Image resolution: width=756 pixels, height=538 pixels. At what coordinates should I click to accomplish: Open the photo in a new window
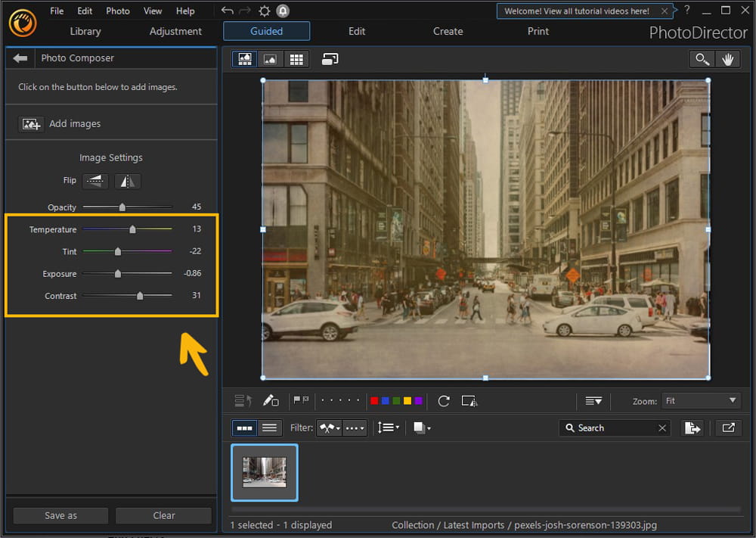[x=728, y=428]
